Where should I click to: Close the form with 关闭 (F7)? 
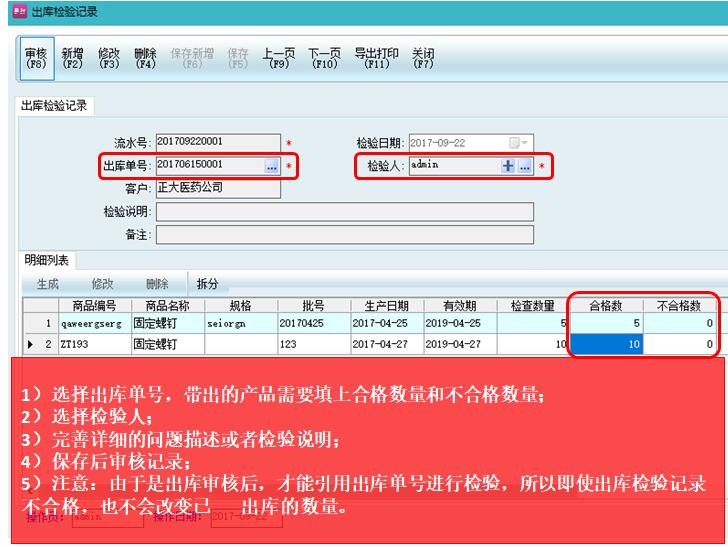click(423, 58)
